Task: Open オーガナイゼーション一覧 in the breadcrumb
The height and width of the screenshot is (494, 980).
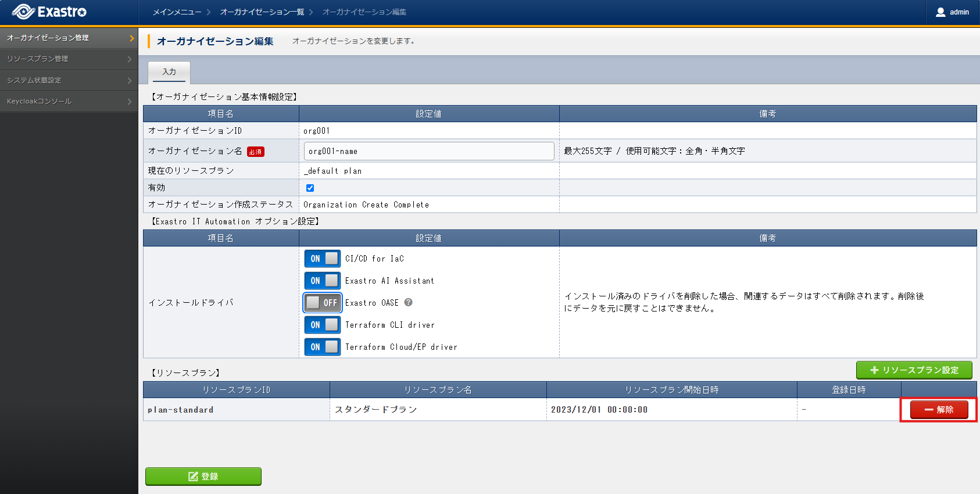Action: (x=262, y=12)
